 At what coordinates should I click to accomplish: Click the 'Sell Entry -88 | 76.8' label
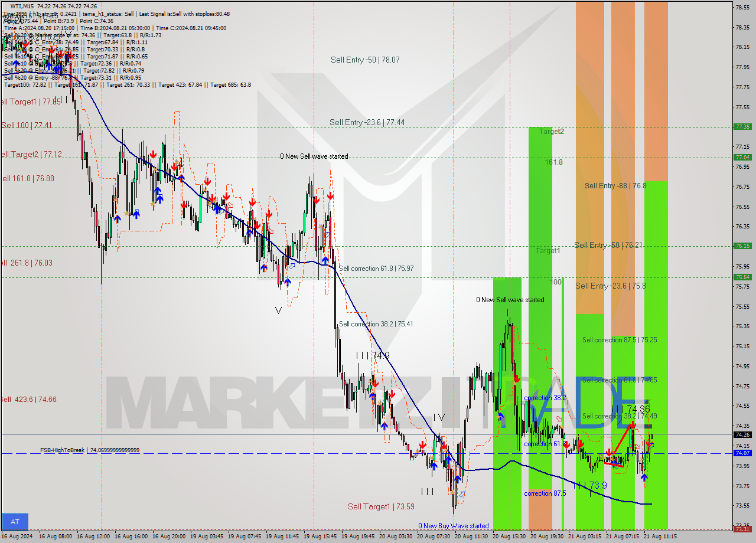(615, 185)
